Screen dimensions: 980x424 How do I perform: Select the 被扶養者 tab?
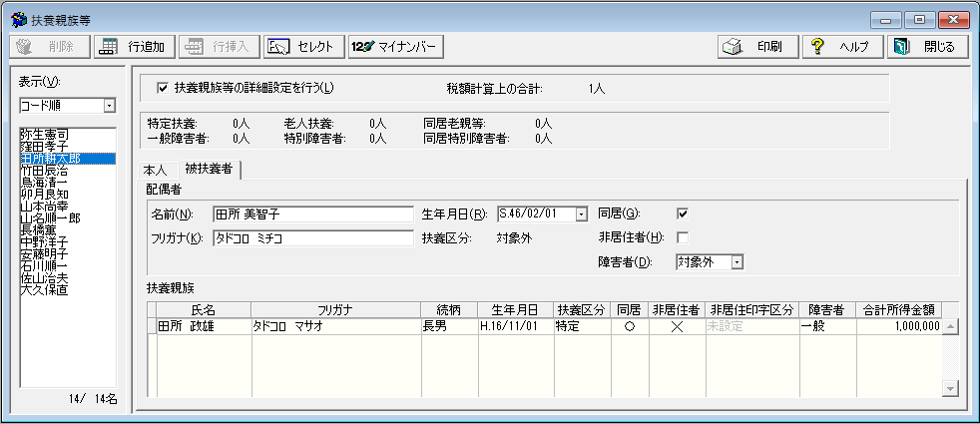coord(208,169)
